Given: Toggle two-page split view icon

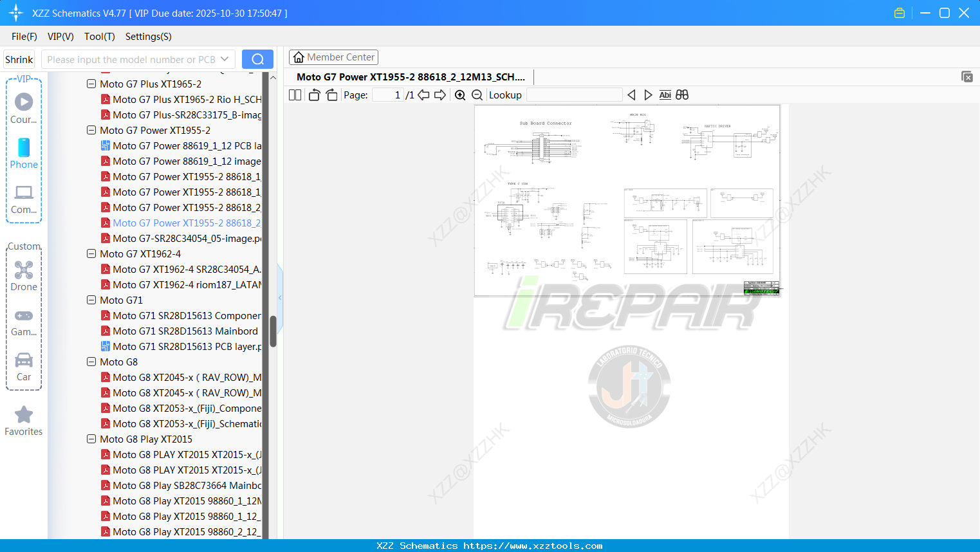Looking at the screenshot, I should 295,95.
